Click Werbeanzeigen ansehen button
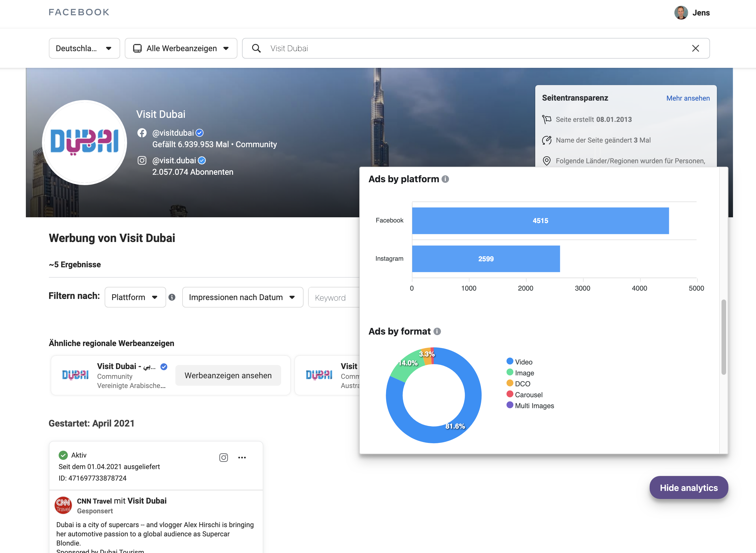Viewport: 756px width, 553px height. click(228, 375)
